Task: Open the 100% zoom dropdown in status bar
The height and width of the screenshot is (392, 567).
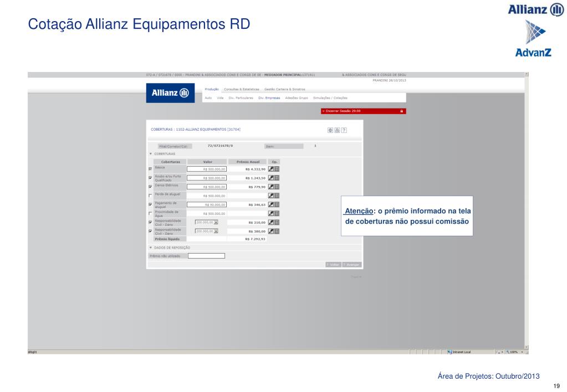Action: pyautogui.click(x=522, y=352)
